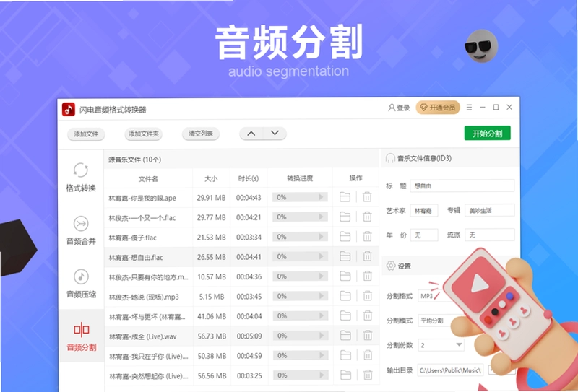Delete 林宥嘉-你是我的眼.ape from list

pos(367,197)
